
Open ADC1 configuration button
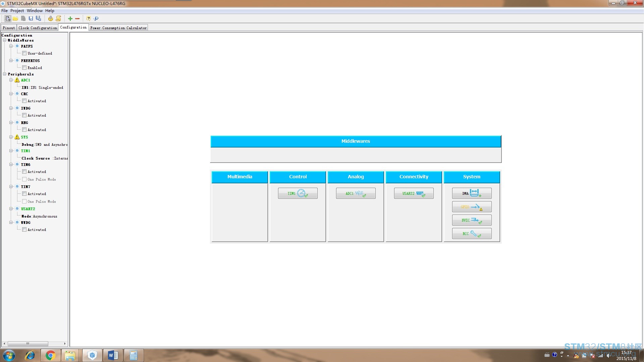coord(356,193)
